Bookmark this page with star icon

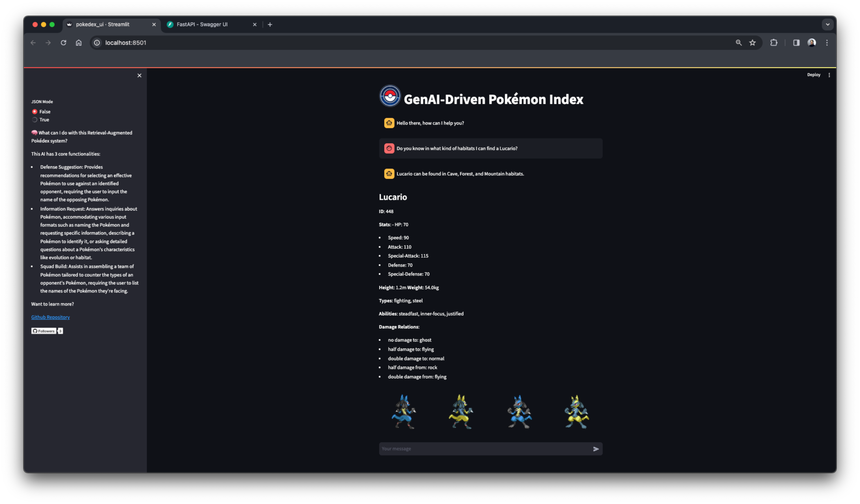(752, 43)
